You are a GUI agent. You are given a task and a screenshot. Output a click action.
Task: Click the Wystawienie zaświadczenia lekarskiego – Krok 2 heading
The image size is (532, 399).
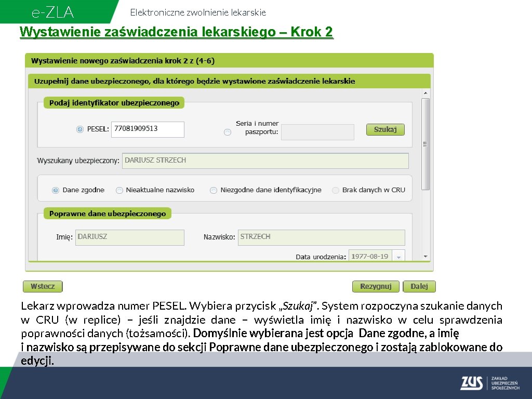point(177,32)
